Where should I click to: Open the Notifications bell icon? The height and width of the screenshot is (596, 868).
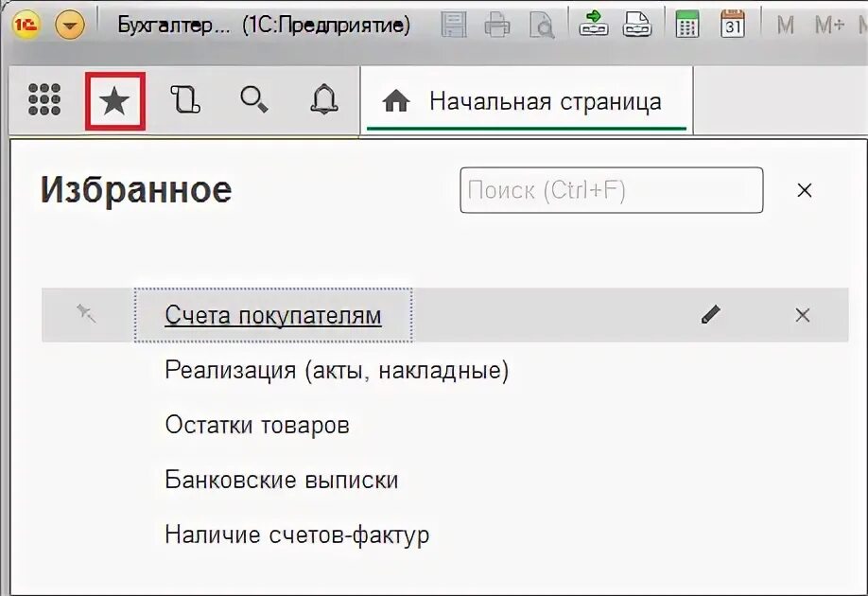pyautogui.click(x=323, y=99)
